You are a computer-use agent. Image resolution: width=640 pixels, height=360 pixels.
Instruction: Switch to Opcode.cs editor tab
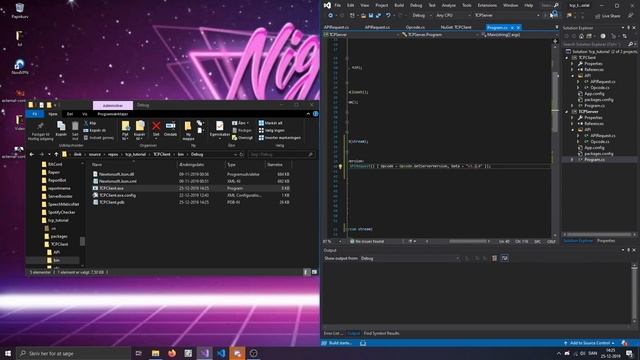click(x=415, y=27)
